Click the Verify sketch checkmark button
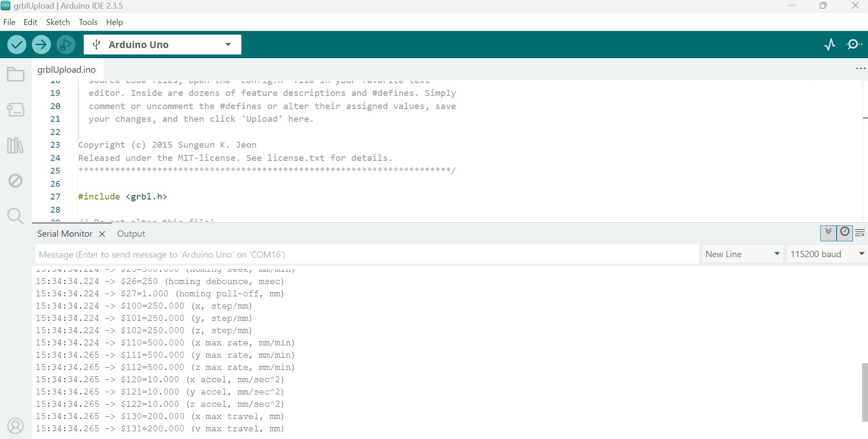The width and height of the screenshot is (868, 439). coord(17,45)
